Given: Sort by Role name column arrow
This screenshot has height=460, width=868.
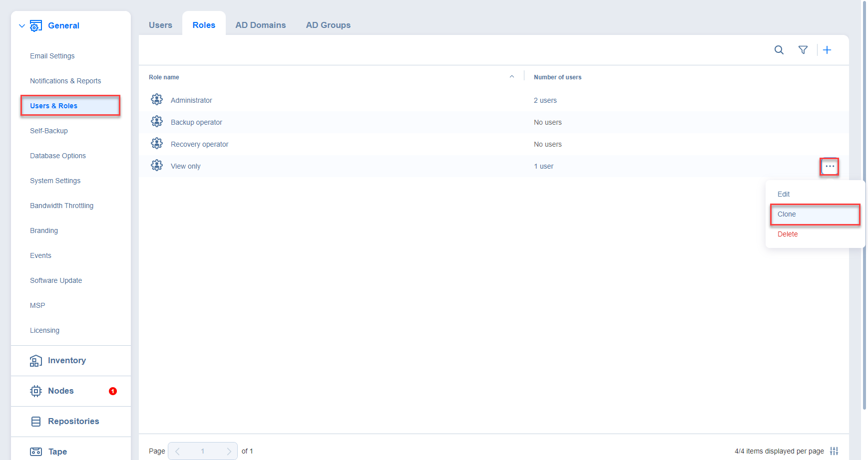Looking at the screenshot, I should coord(511,77).
